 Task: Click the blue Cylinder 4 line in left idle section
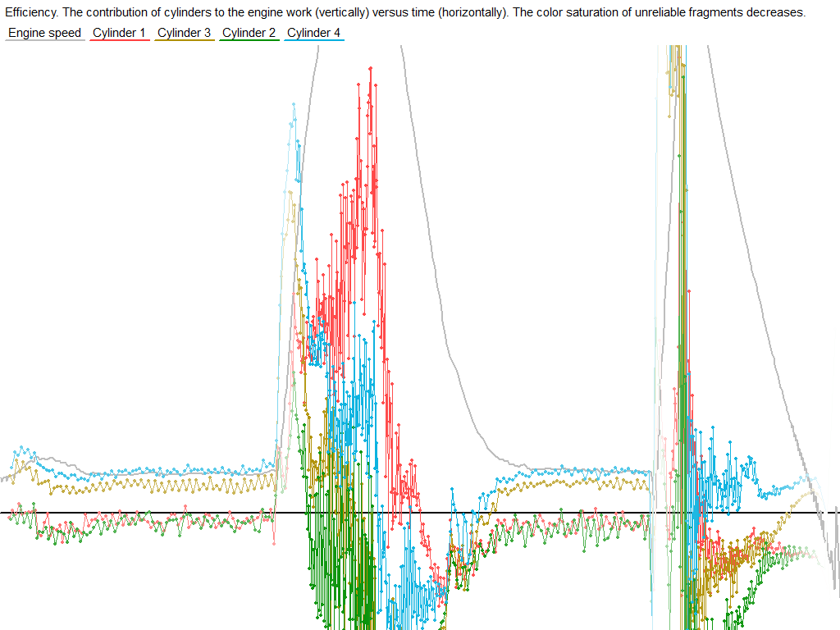164,472
